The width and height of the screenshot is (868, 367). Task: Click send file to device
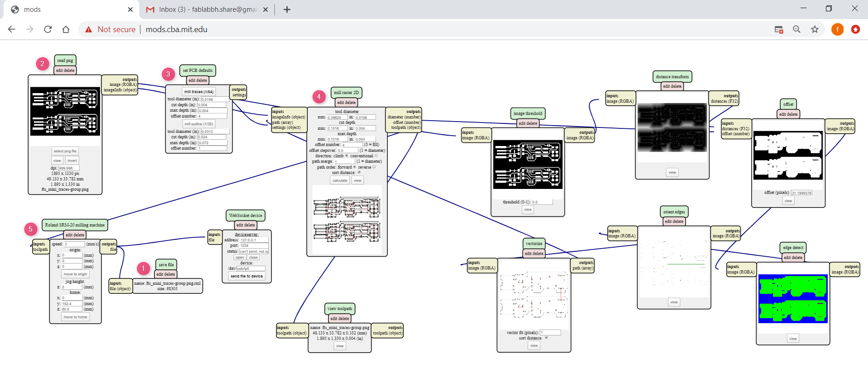(247, 276)
